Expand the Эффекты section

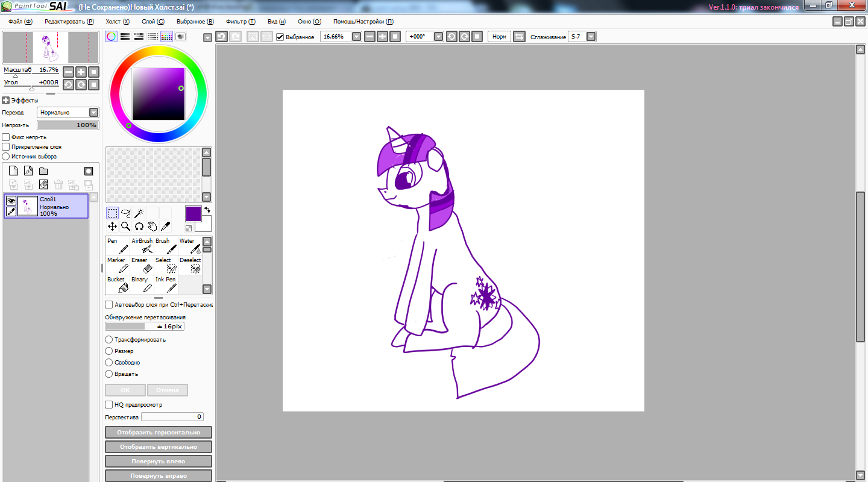tap(6, 100)
